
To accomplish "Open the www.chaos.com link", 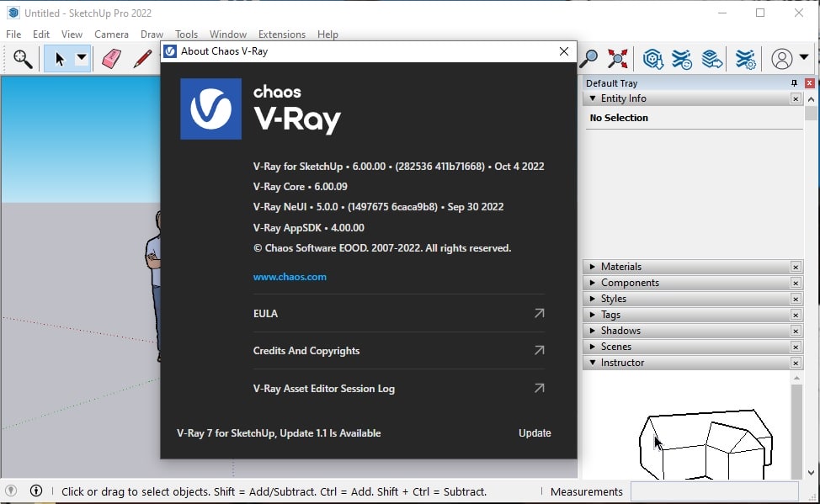I will (290, 277).
